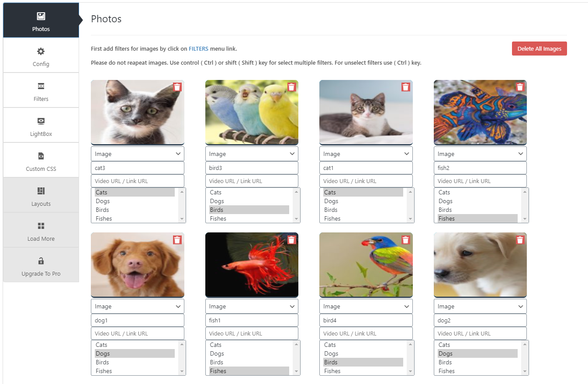Expand the media type dropdown below fish2
The image size is (588, 384).
(480, 153)
